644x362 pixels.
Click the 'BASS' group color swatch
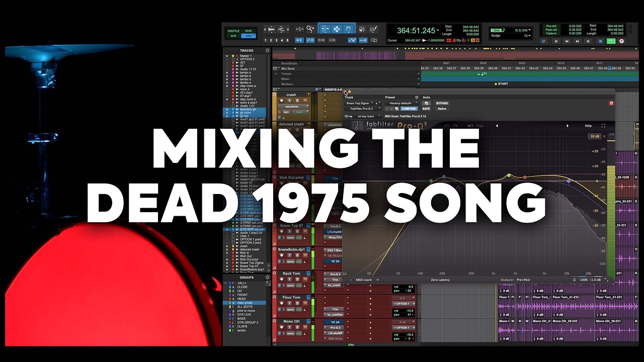point(230,318)
